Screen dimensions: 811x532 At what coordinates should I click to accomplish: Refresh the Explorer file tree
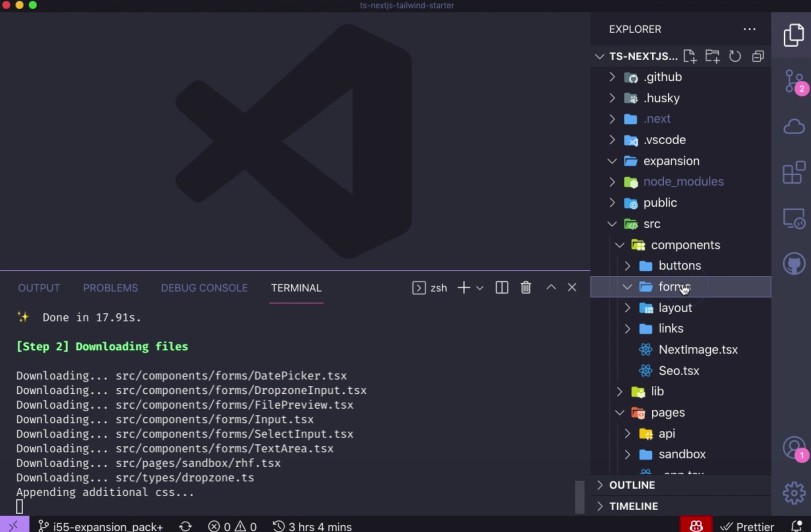(735, 56)
